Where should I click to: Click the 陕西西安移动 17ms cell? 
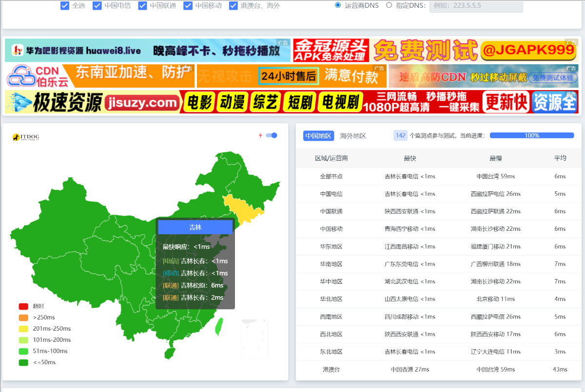pyautogui.click(x=496, y=334)
